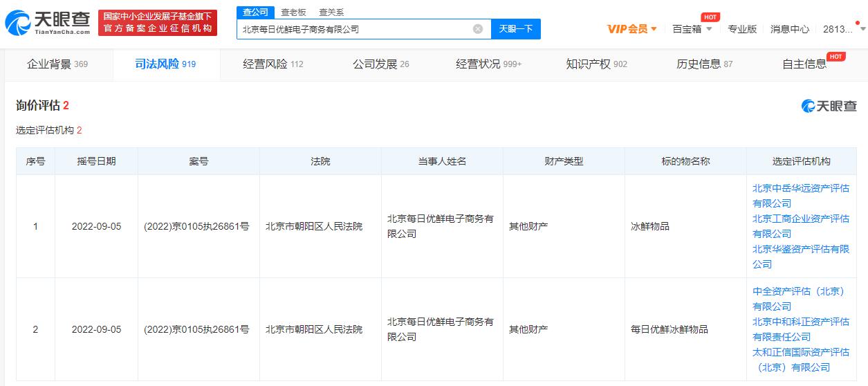Select the 经营状况 tab

tap(489, 64)
